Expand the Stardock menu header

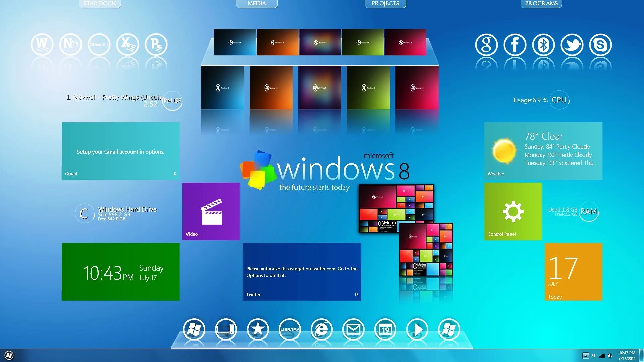pos(100,4)
